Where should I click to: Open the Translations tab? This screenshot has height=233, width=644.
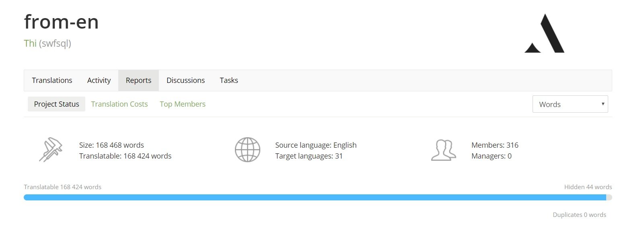click(x=52, y=80)
